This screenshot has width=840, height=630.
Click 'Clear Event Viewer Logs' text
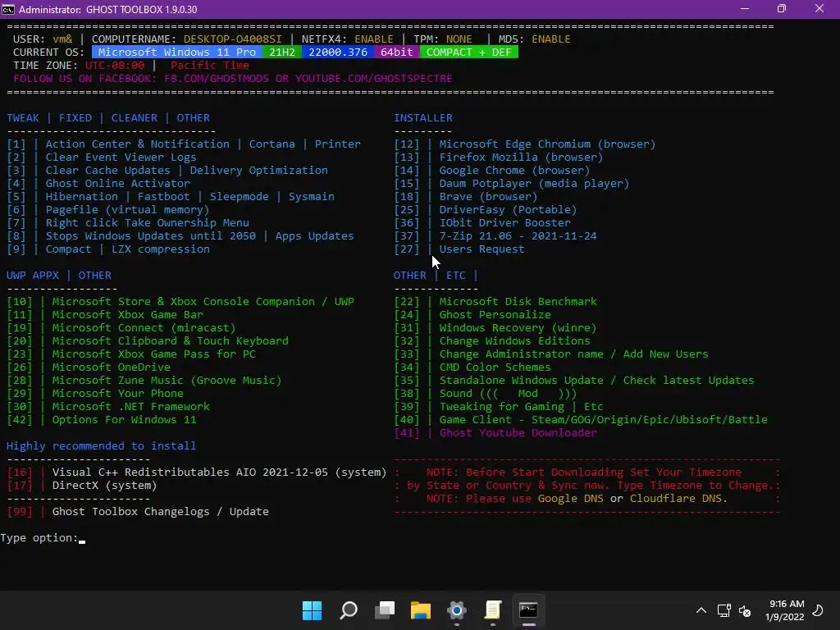(121, 157)
